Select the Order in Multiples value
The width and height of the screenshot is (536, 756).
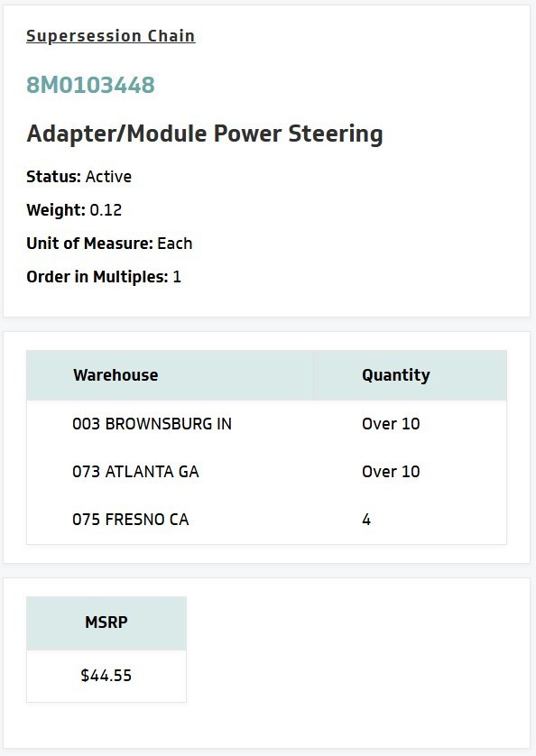(x=175, y=277)
